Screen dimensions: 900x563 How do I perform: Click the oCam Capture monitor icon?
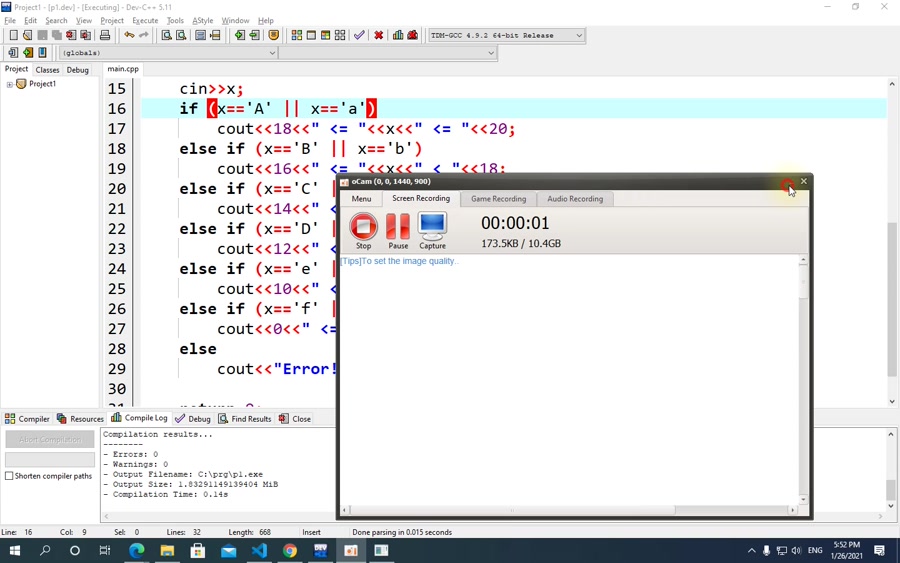pos(432,231)
